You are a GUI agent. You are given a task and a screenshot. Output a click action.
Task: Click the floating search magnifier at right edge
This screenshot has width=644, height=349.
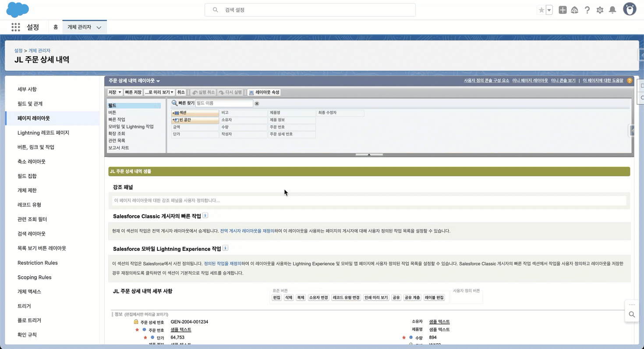coord(632,314)
